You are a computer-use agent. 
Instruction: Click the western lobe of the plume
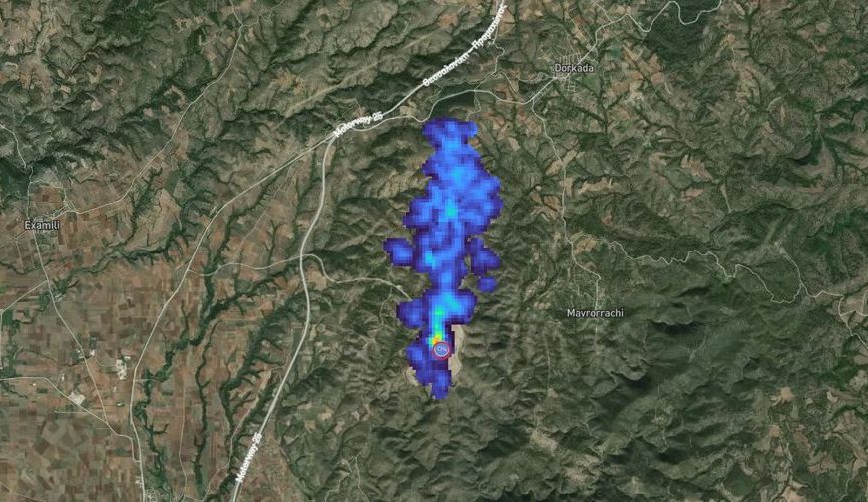click(x=399, y=252)
